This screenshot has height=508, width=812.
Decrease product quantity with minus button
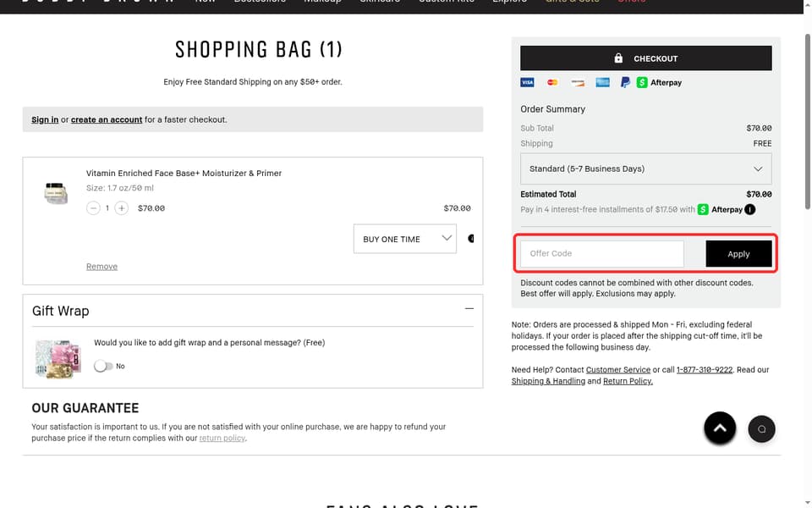point(93,208)
